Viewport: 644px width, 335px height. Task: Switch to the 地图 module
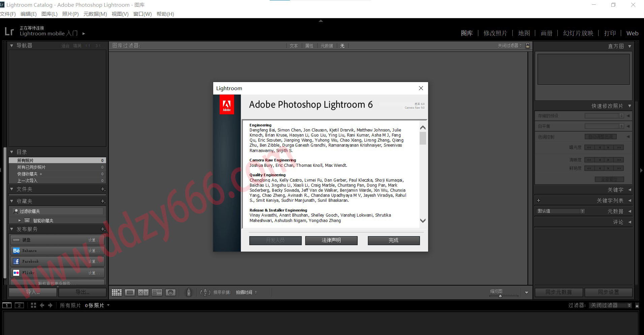524,33
